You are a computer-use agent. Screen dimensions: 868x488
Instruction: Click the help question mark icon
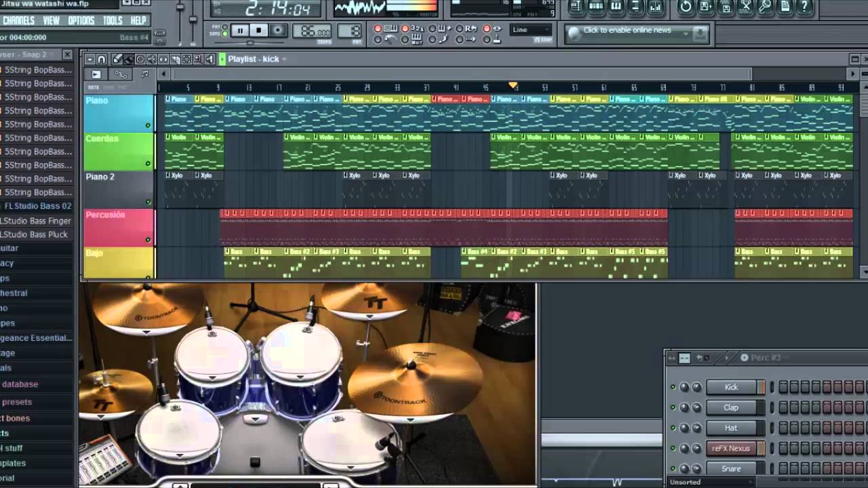pyautogui.click(x=806, y=7)
